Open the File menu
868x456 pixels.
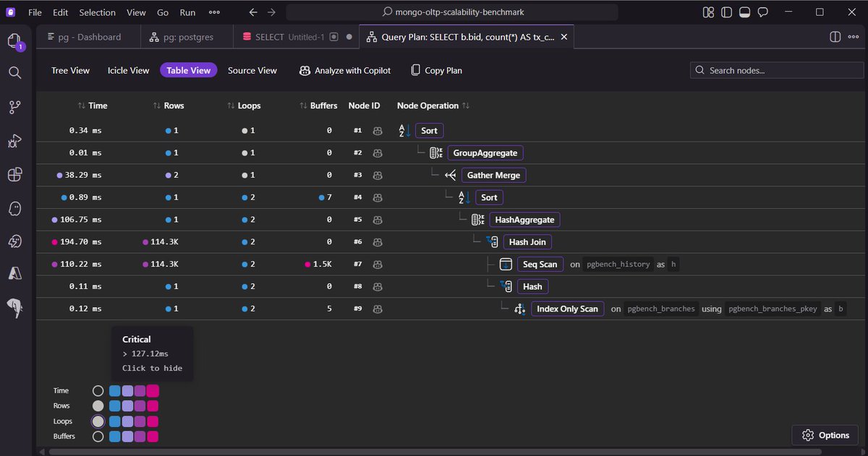pyautogui.click(x=35, y=12)
